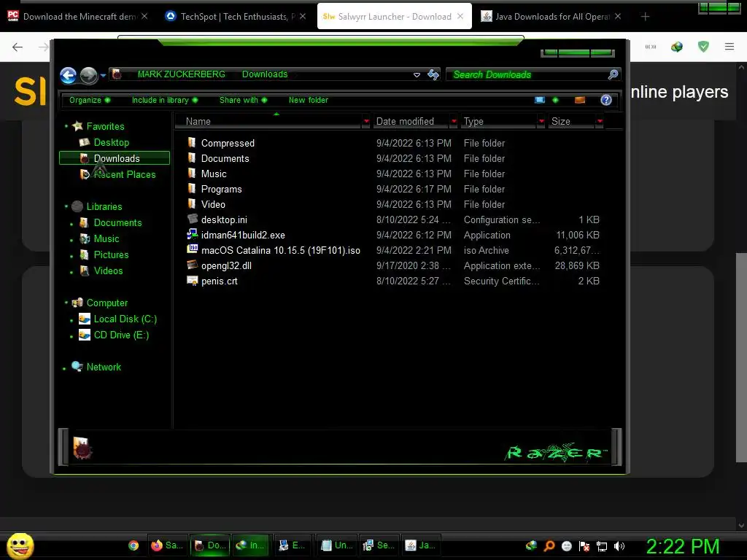Open Recent Places in Favorites

[x=124, y=174]
